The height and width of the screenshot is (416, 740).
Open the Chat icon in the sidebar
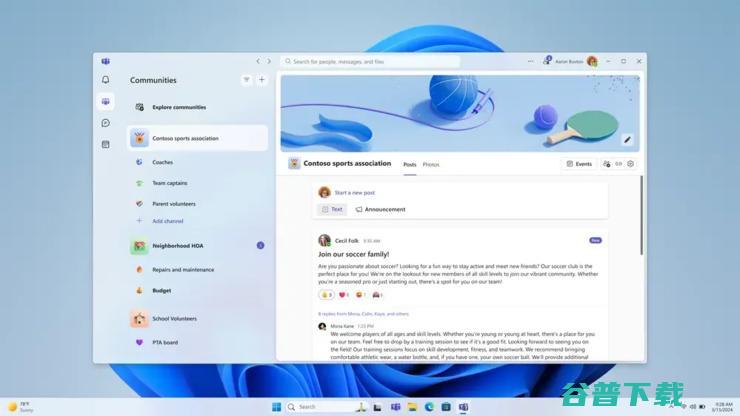pyautogui.click(x=106, y=123)
